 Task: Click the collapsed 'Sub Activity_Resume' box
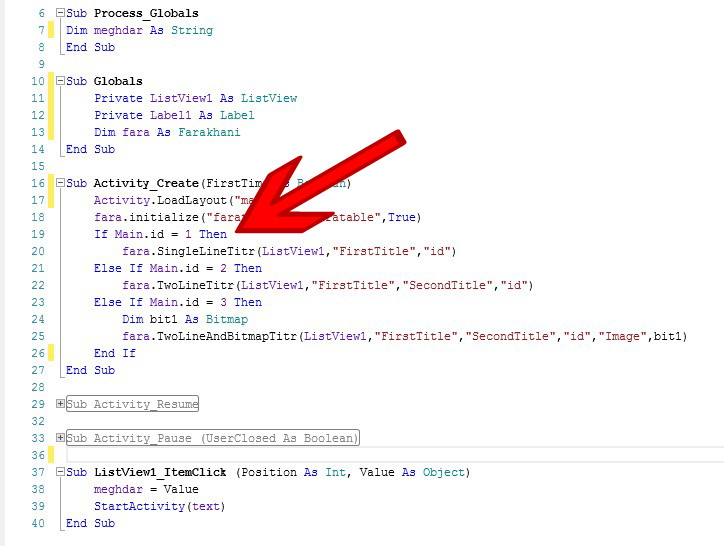click(x=132, y=404)
